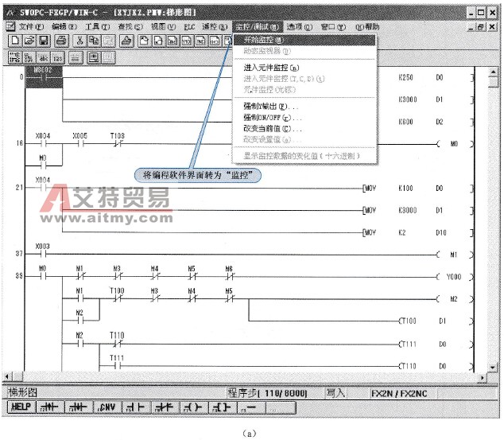
Task: Insert normally-open contact via F5 button
Action: 136,407
